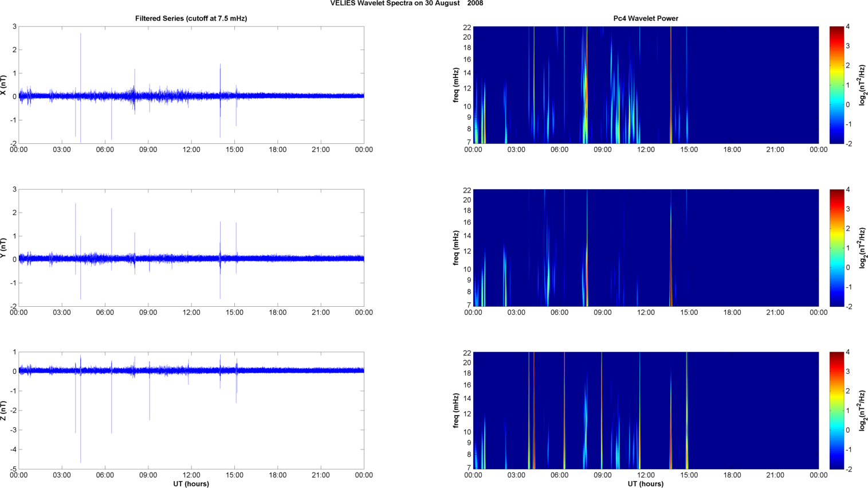Image resolution: width=868 pixels, height=488 pixels.
Task: Click the 21:00 tick under the Y series plot
Action: coord(320,313)
